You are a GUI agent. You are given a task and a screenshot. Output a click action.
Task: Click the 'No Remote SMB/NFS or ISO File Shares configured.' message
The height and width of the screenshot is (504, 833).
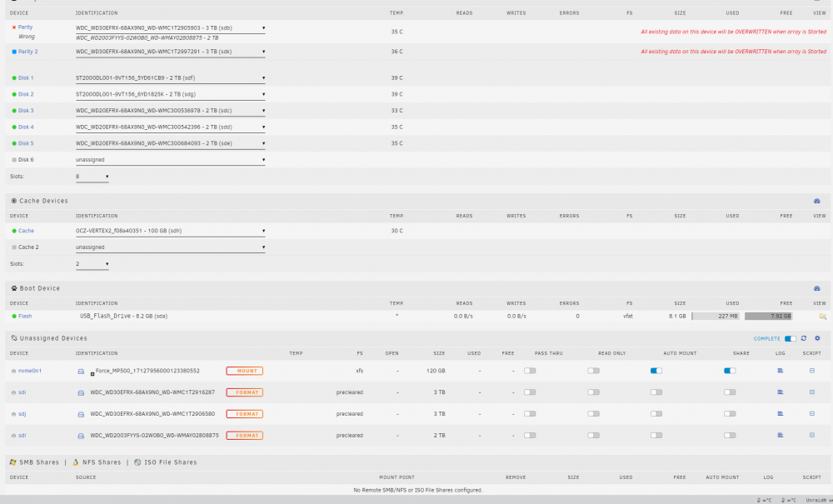pyautogui.click(x=418, y=490)
